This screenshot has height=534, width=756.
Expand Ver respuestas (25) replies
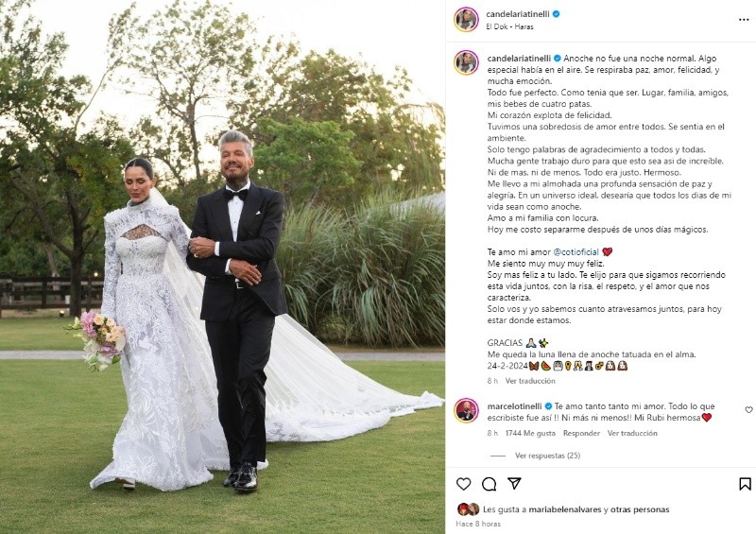point(547,456)
